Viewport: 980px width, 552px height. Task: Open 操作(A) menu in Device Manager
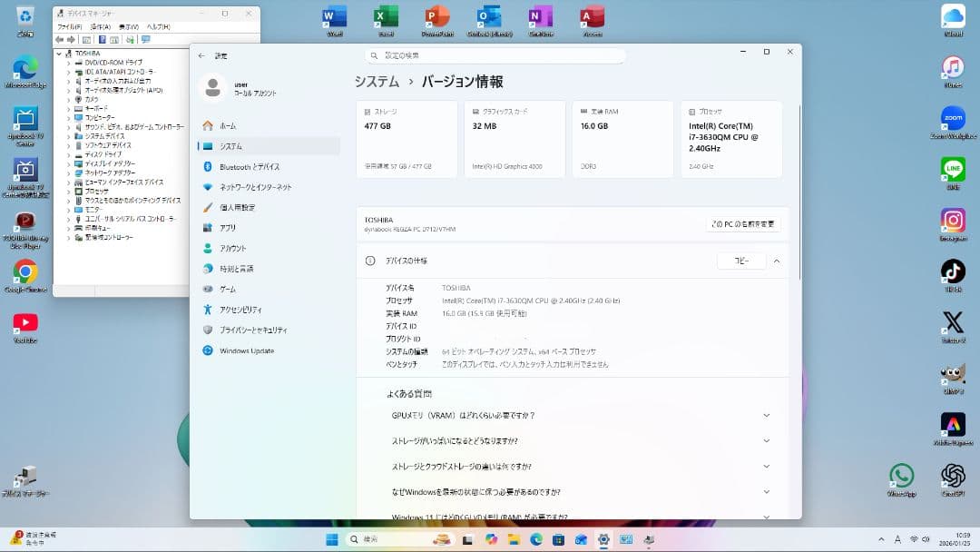[x=100, y=27]
